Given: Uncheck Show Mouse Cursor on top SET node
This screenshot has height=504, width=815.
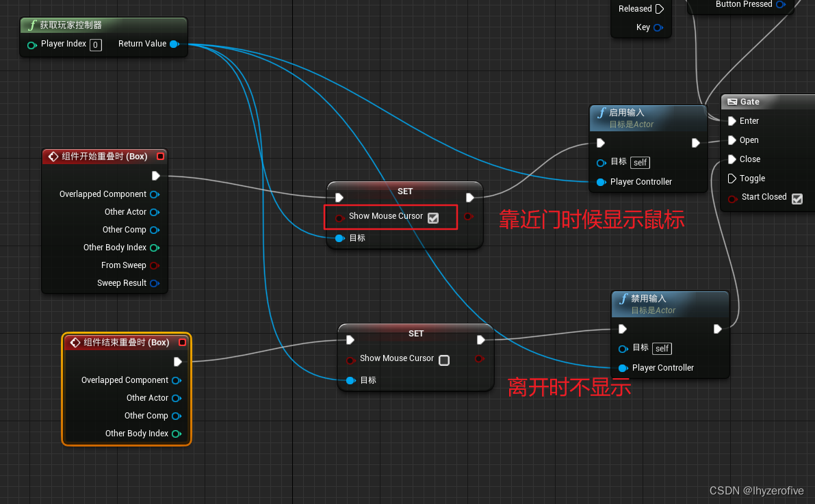Looking at the screenshot, I should [x=433, y=216].
